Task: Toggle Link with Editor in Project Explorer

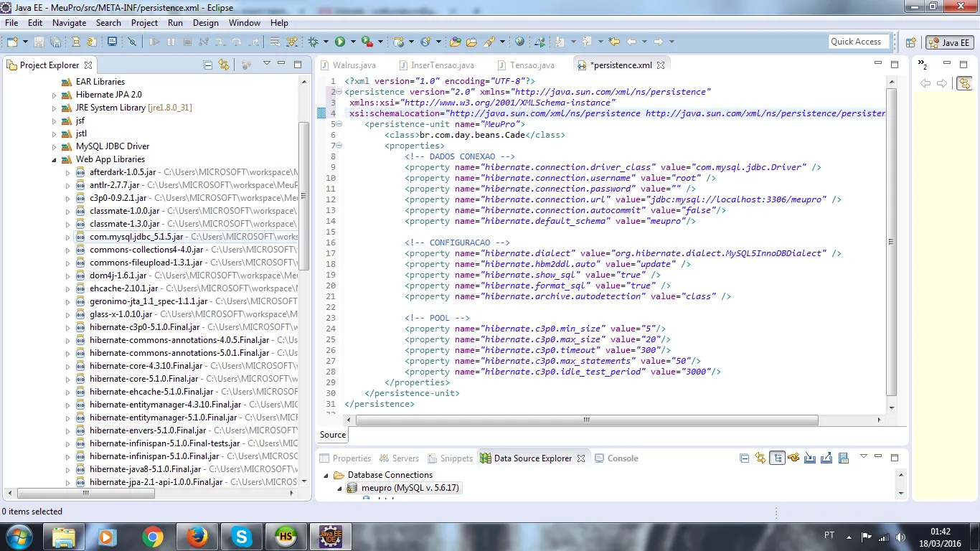Action: point(224,65)
